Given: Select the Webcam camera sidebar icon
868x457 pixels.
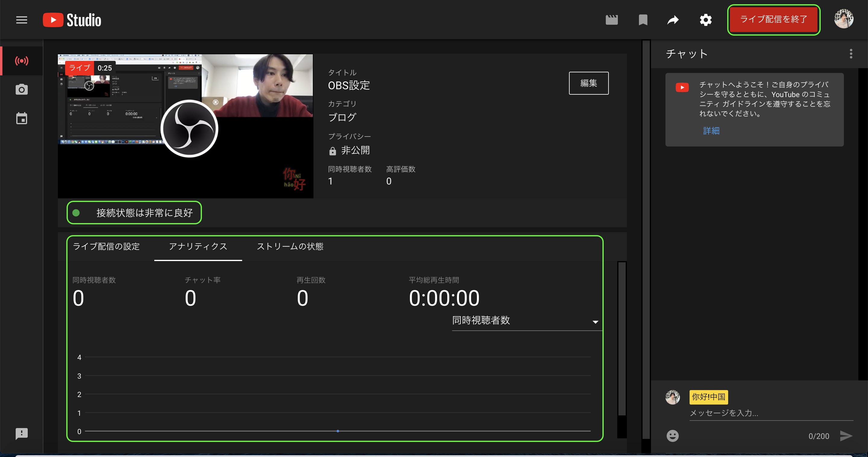Looking at the screenshot, I should [22, 89].
